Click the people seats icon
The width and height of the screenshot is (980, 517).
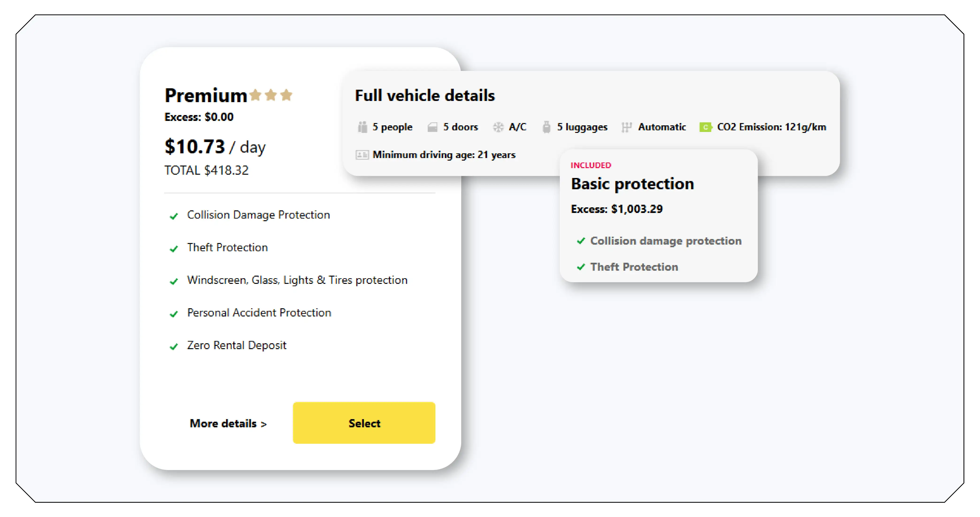363,127
